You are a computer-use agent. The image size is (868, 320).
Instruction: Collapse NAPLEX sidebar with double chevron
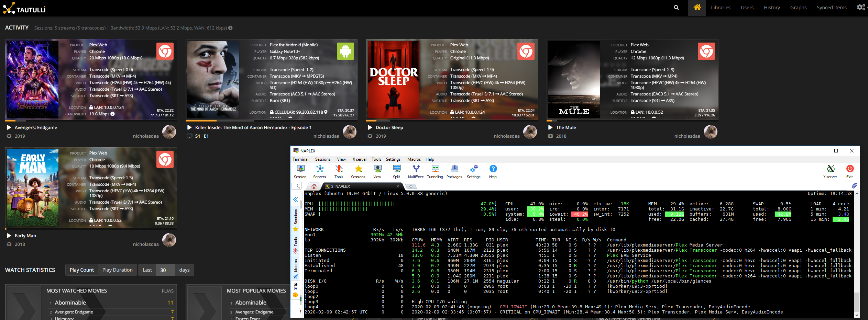tap(296, 199)
